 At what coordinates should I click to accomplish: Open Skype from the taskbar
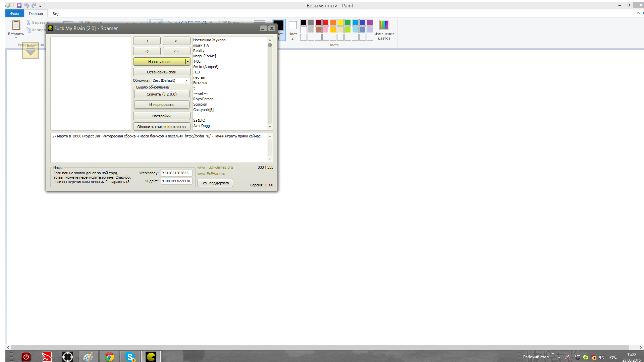click(x=130, y=357)
